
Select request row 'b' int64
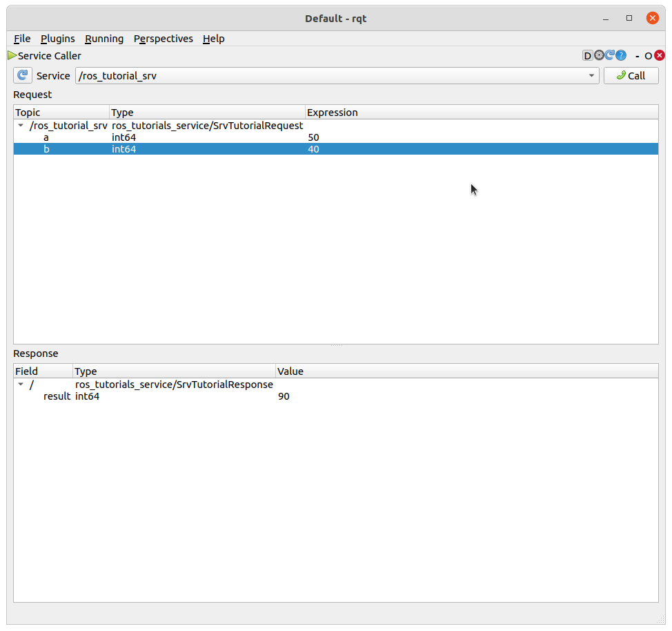point(336,149)
